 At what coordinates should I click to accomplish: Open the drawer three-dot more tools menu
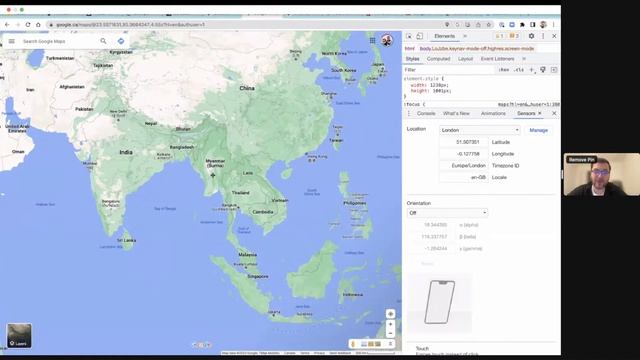409,113
